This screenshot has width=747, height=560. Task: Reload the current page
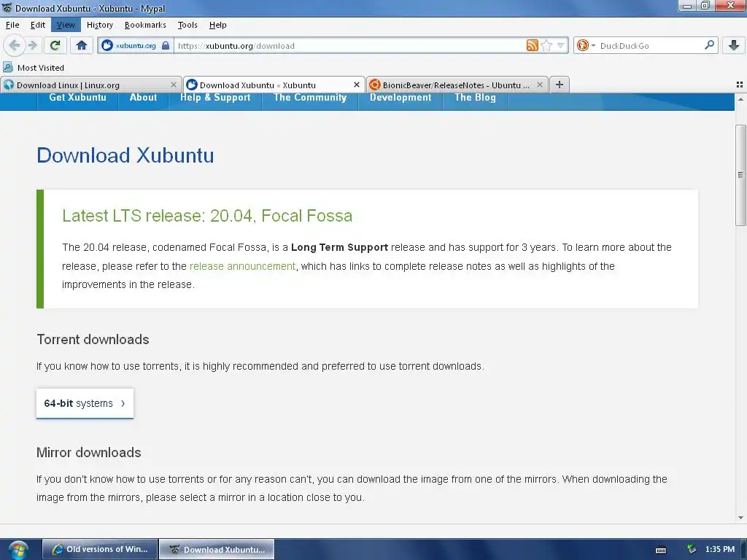[55, 46]
